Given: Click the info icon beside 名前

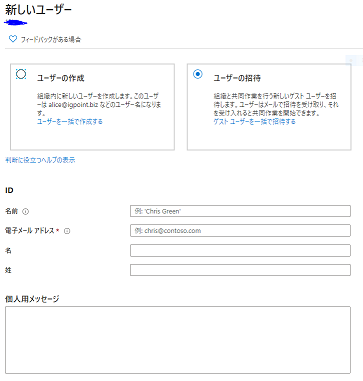Looking at the screenshot, I should pos(25,211).
